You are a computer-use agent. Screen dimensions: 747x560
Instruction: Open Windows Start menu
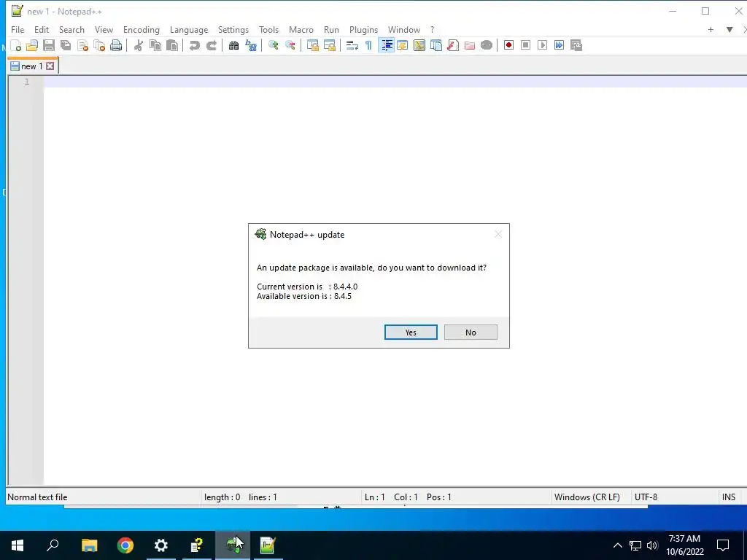pyautogui.click(x=18, y=545)
